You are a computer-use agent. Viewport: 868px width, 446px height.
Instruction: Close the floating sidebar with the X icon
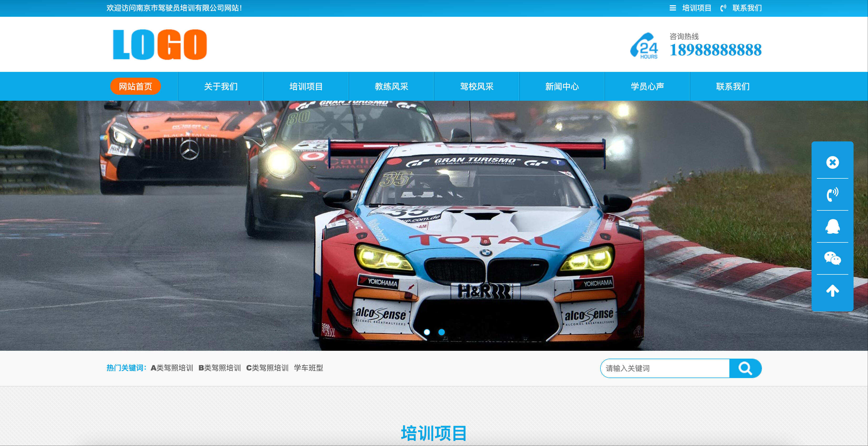pyautogui.click(x=832, y=163)
